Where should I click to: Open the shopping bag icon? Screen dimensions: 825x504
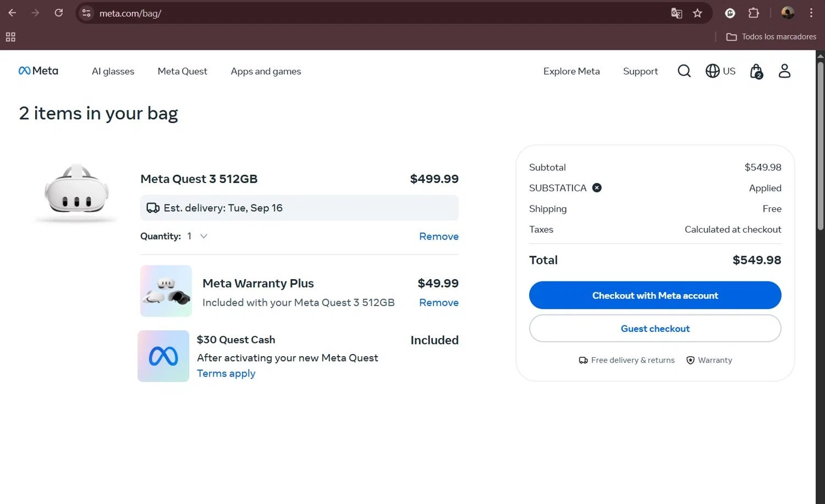(x=757, y=71)
